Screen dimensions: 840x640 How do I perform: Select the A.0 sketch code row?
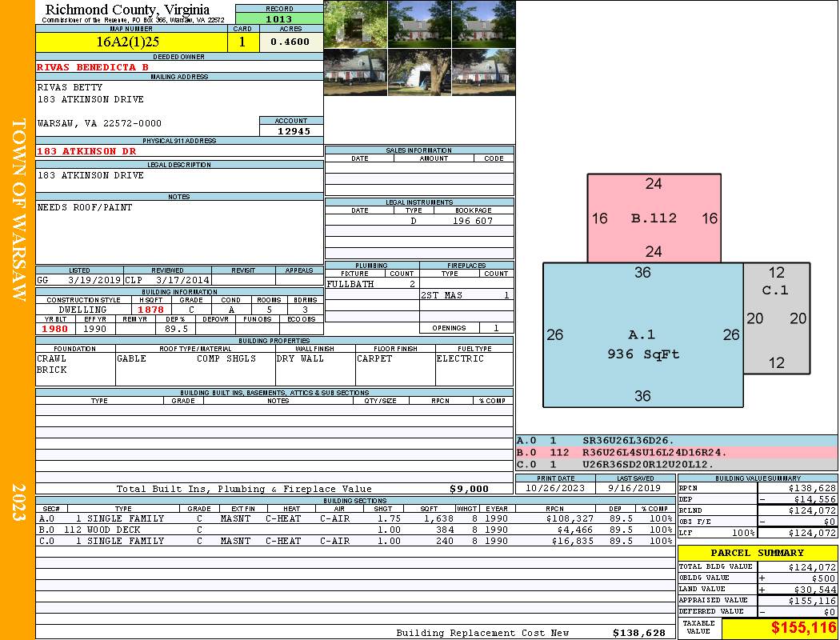677,441
